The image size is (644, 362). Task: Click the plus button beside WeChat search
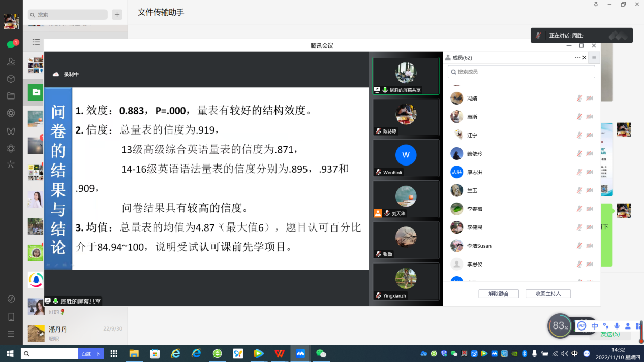(x=117, y=15)
